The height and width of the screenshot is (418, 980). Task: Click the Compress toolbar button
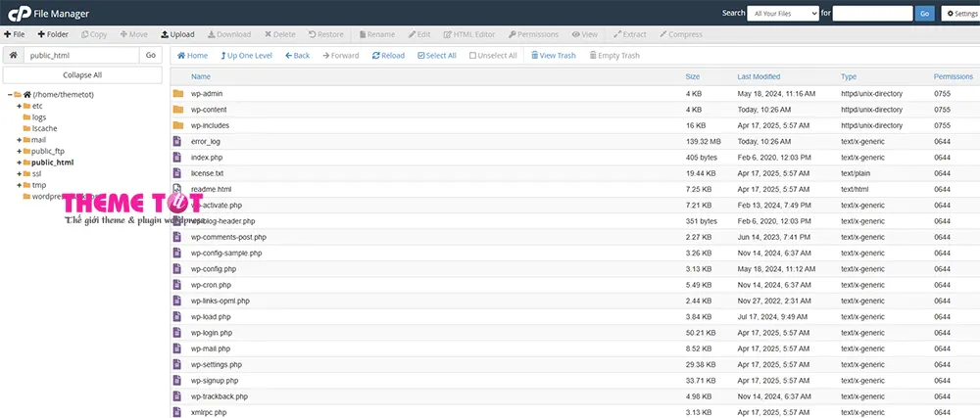681,34
